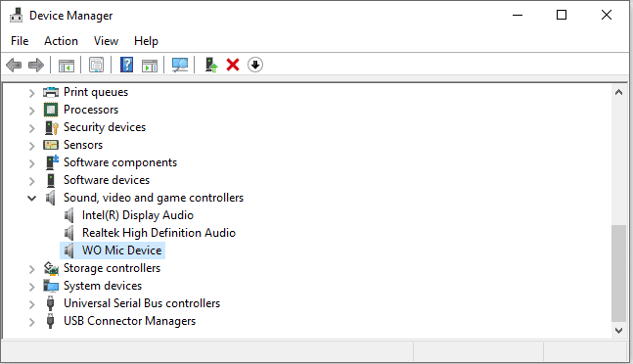
Task: Open the Action menu
Action: (61, 41)
